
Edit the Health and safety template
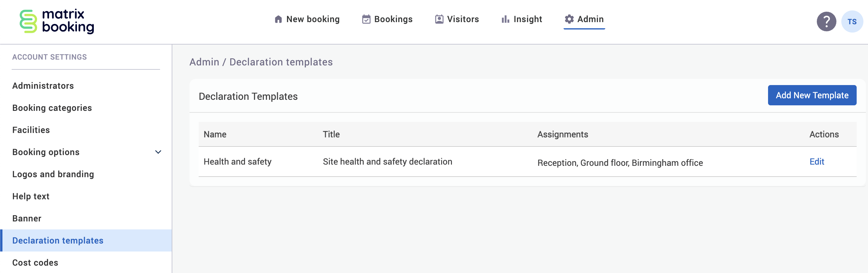816,162
